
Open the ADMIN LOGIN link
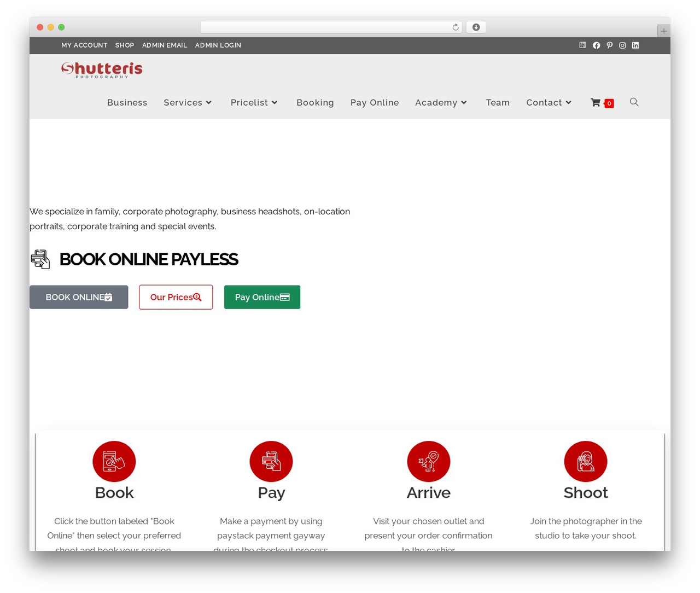click(218, 45)
